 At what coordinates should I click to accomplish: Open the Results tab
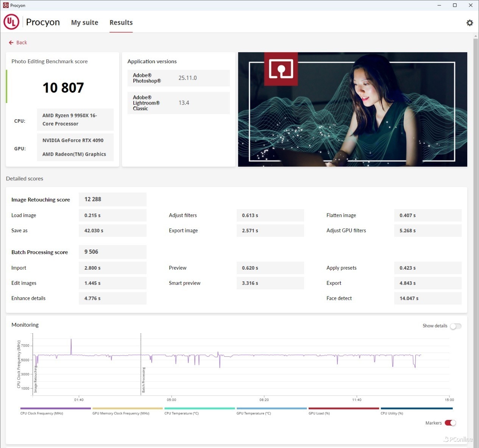[121, 23]
